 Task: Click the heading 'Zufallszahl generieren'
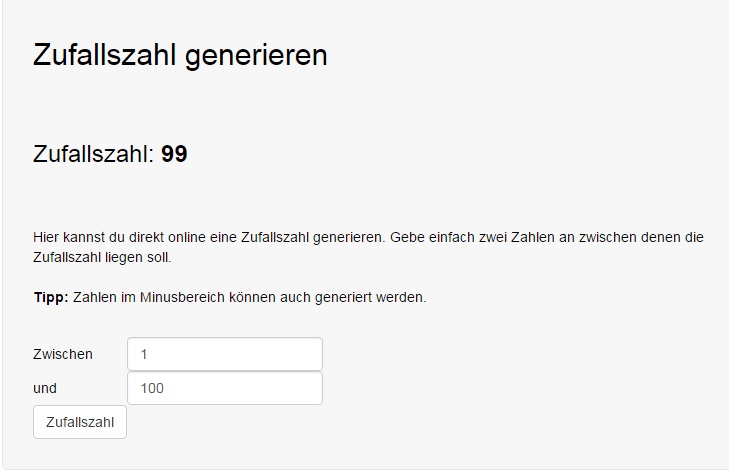click(180, 55)
